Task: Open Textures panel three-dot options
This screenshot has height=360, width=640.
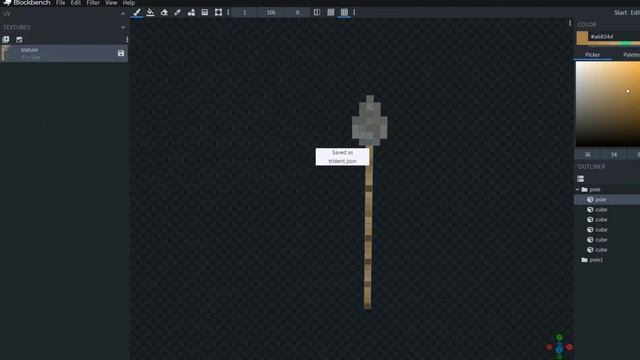Action: tap(127, 40)
